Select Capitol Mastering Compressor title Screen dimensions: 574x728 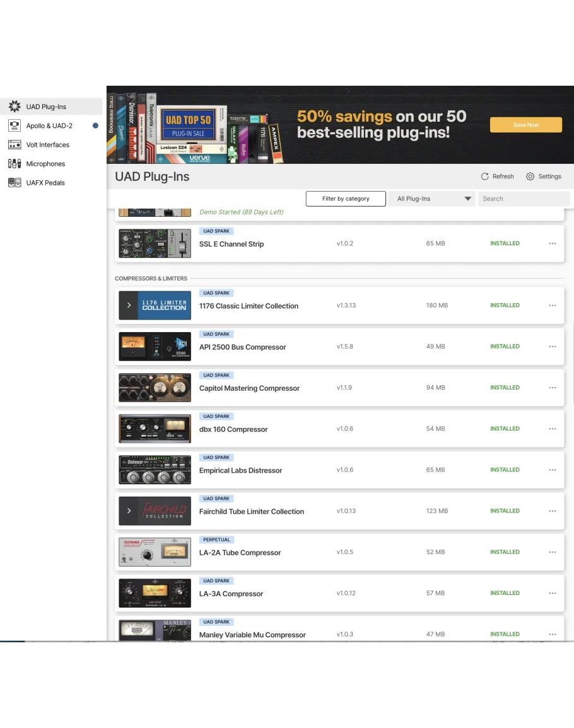pyautogui.click(x=249, y=388)
